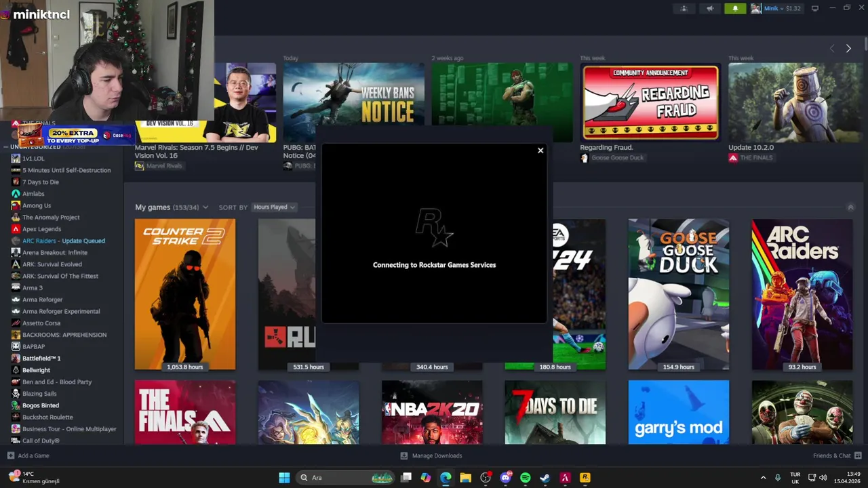The width and height of the screenshot is (868, 488).
Task: Open THE FINALS game cover in grid
Action: 185,412
